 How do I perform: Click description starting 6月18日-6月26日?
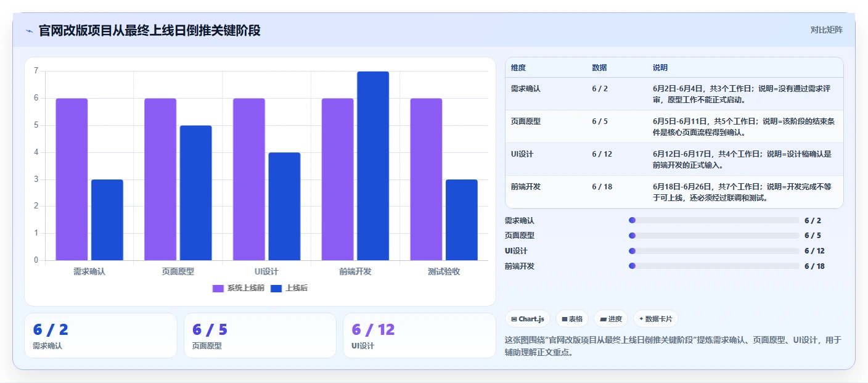pyautogui.click(x=744, y=192)
